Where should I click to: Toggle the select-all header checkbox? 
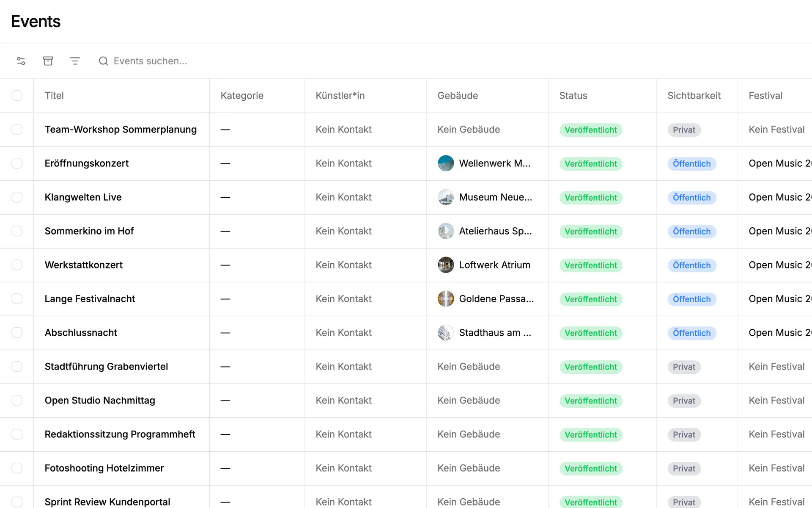[x=17, y=96]
